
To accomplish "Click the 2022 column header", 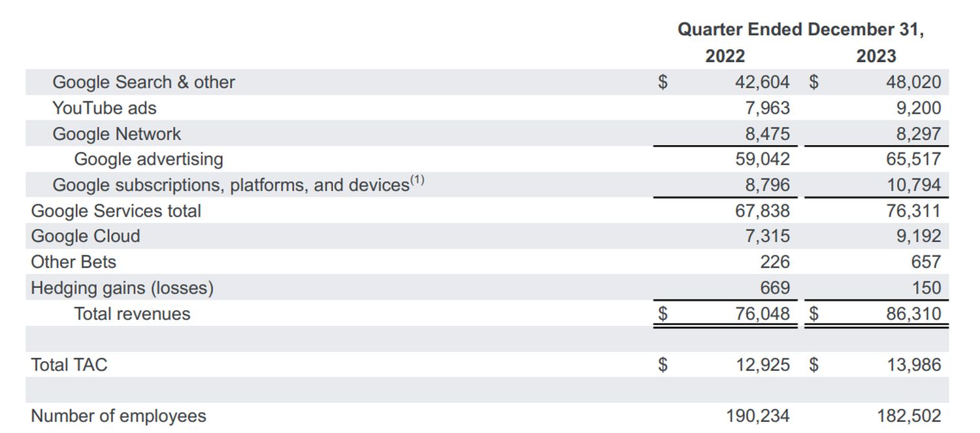I will click(725, 56).
